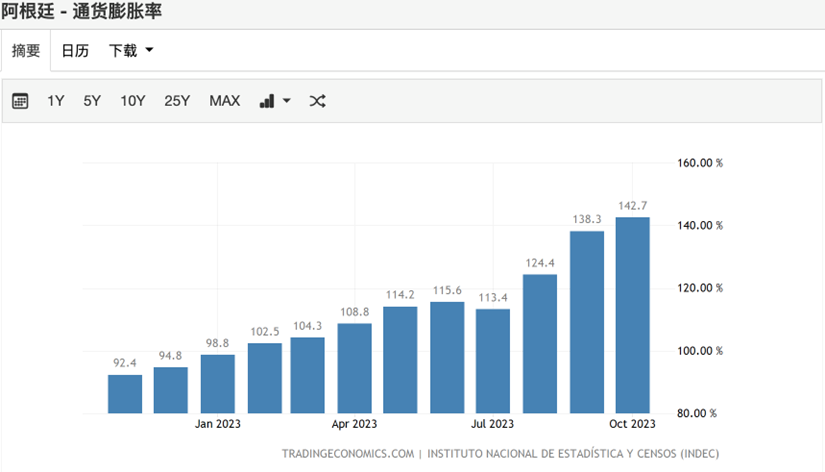Select the 1Y time range

point(56,101)
